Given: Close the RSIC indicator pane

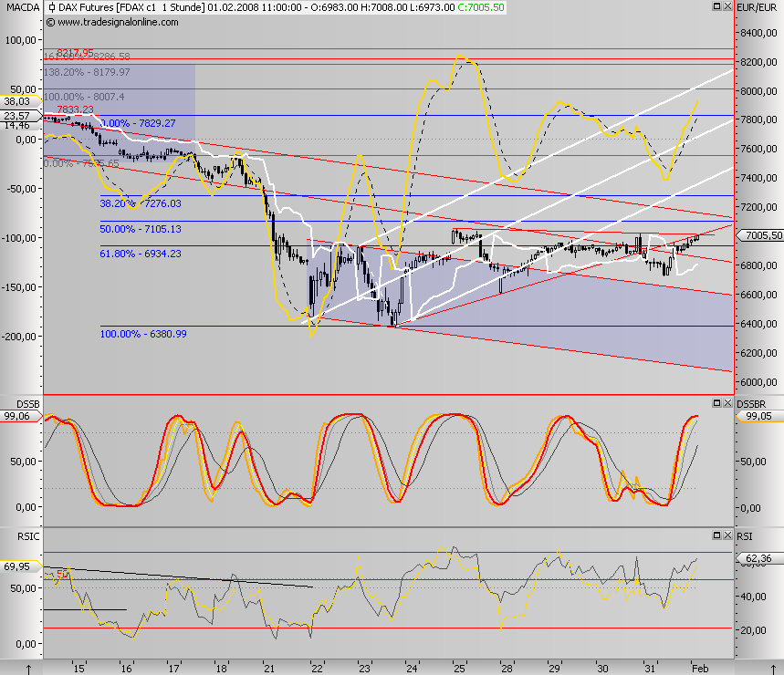Looking at the screenshot, I should pos(727,535).
